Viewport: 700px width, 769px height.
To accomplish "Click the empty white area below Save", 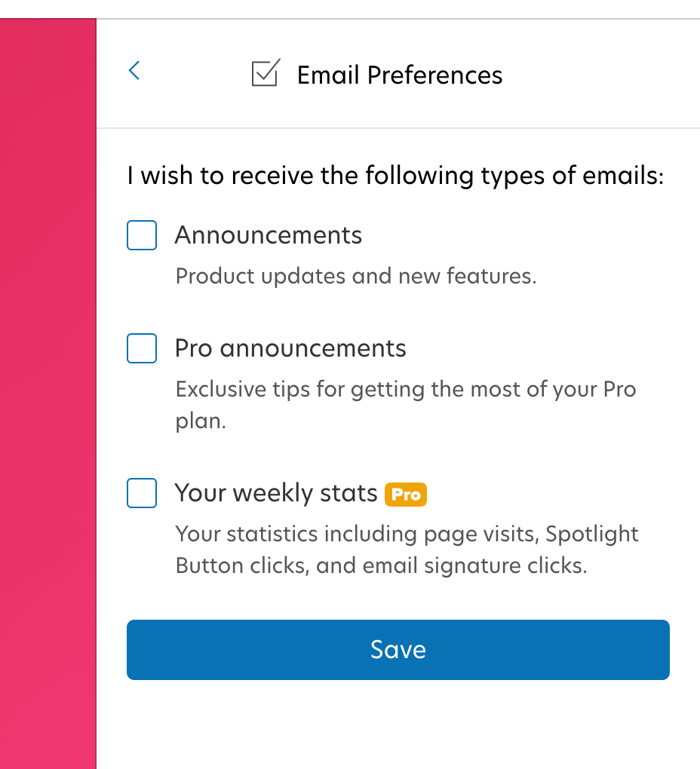I will point(398,724).
